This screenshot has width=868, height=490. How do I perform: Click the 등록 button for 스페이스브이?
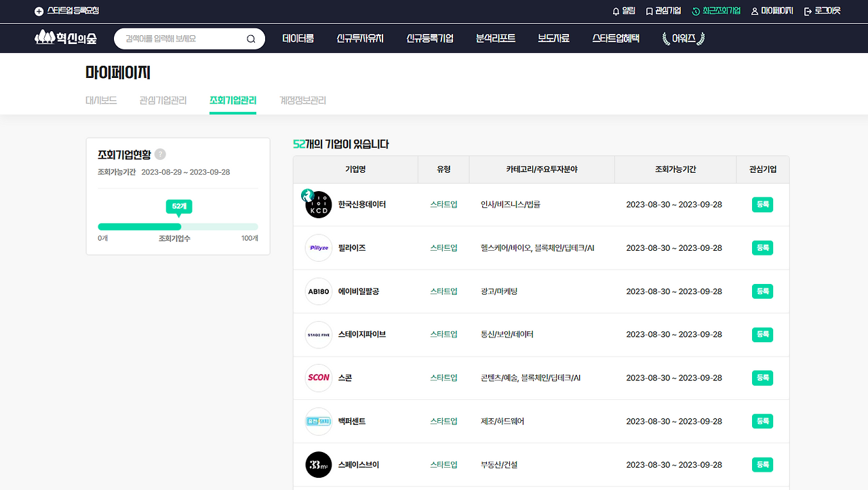pyautogui.click(x=762, y=465)
